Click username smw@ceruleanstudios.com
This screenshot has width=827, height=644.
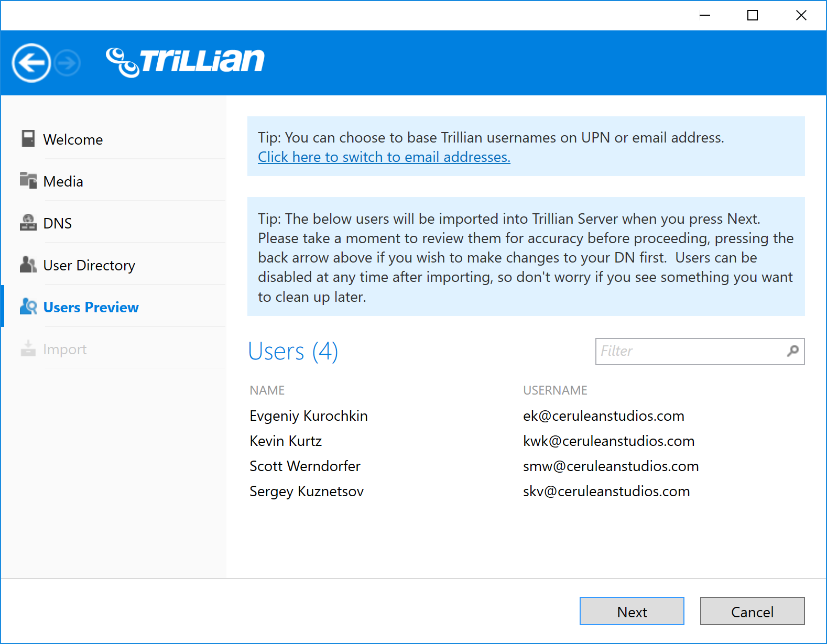(611, 466)
